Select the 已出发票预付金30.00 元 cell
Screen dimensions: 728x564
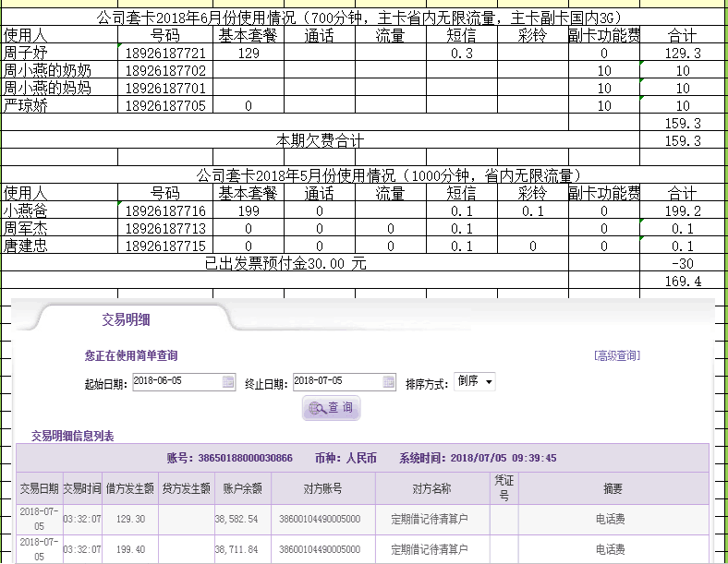(285, 264)
